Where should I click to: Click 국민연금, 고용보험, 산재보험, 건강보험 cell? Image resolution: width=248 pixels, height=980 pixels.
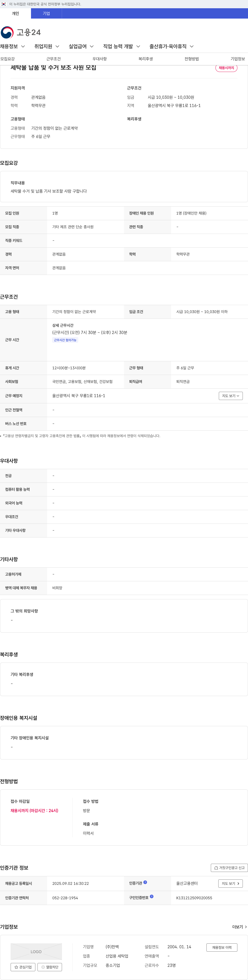point(82,382)
